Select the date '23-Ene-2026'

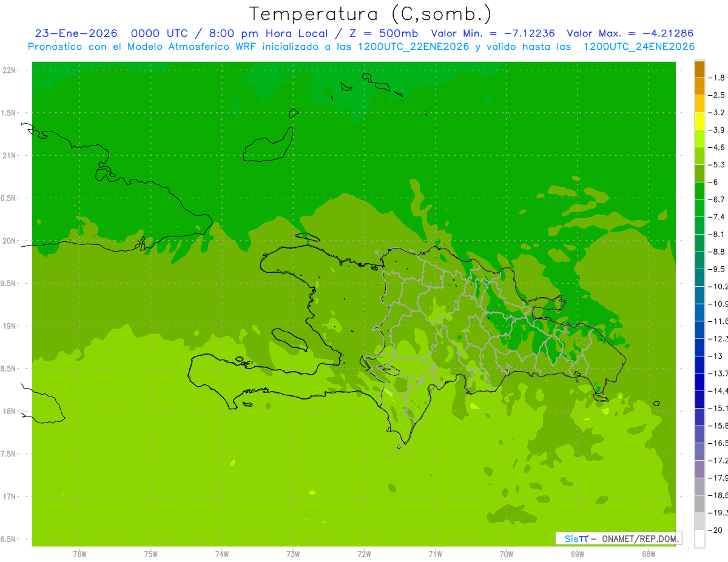click(x=76, y=34)
